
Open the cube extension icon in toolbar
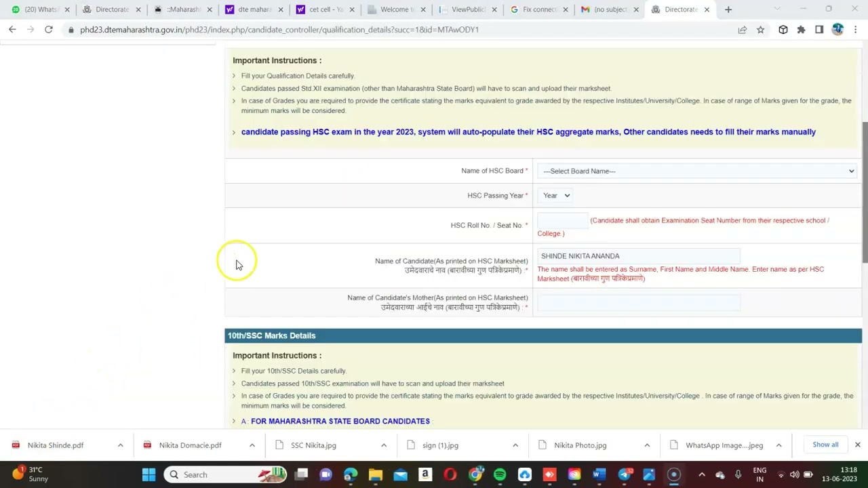(x=783, y=30)
